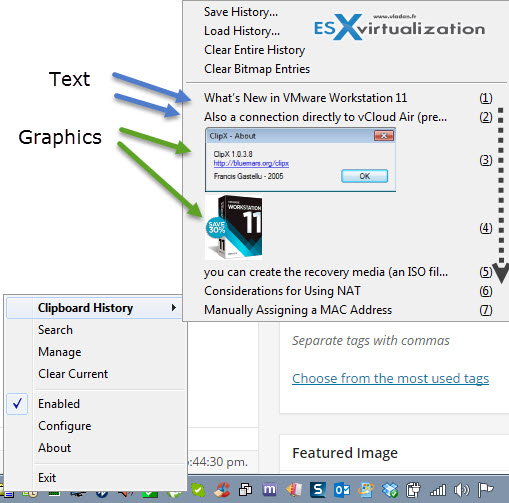
Task: Open the Outlook tray icon
Action: point(342,490)
